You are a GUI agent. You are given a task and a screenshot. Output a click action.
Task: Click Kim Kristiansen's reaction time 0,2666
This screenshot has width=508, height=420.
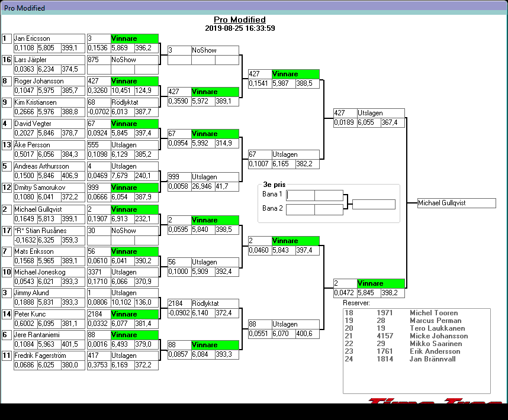pos(25,111)
